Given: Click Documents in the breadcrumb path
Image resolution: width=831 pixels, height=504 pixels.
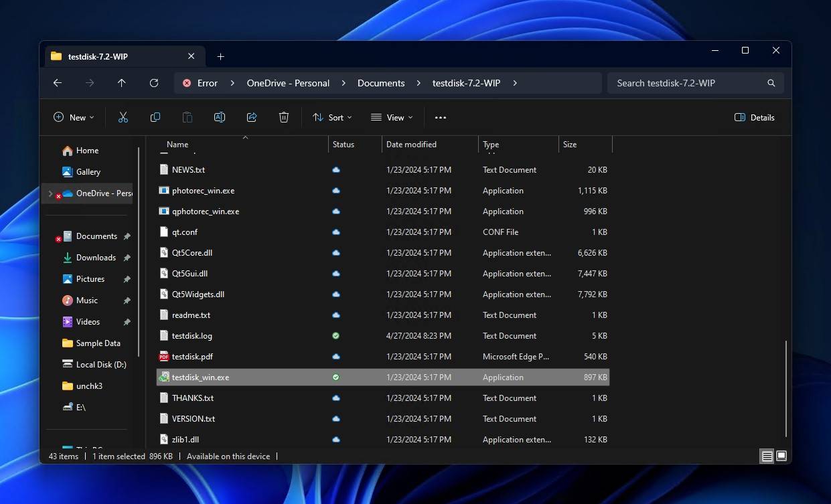Looking at the screenshot, I should (381, 83).
